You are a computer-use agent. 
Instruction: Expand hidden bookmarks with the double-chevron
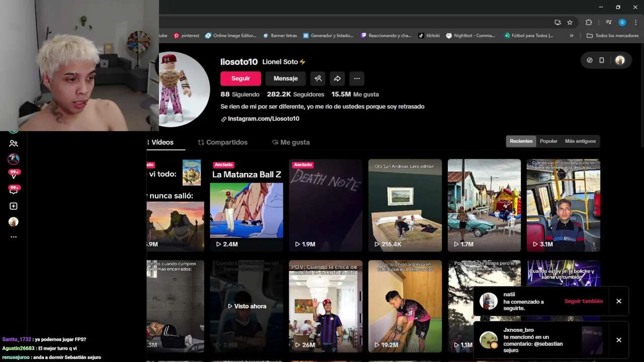pyautogui.click(x=572, y=36)
